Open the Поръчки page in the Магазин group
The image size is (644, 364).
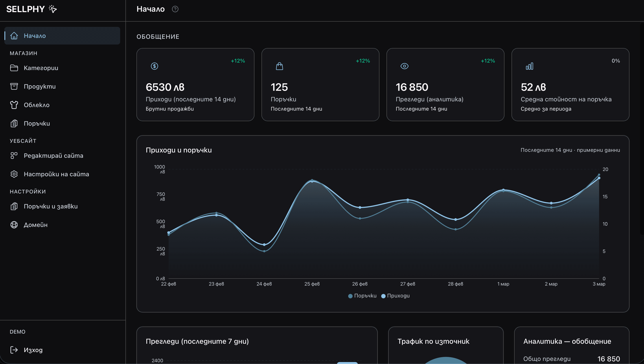[x=37, y=123]
